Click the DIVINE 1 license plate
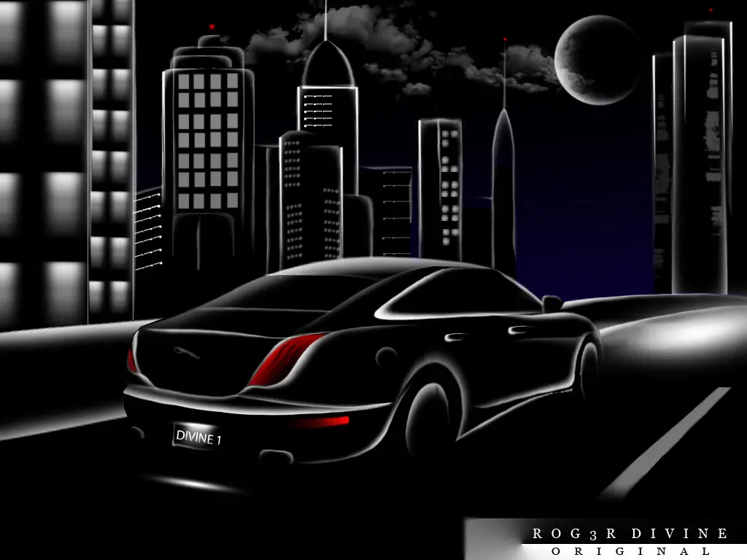The height and width of the screenshot is (560, 747). click(198, 437)
